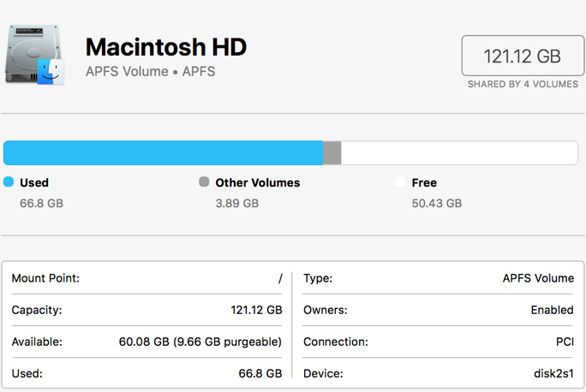Select the Used row in info table
586x392 pixels.
pos(146,373)
